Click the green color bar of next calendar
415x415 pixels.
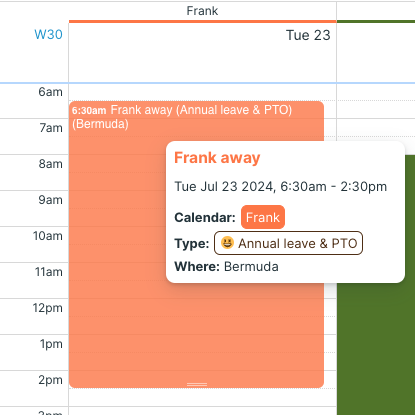tap(376, 22)
